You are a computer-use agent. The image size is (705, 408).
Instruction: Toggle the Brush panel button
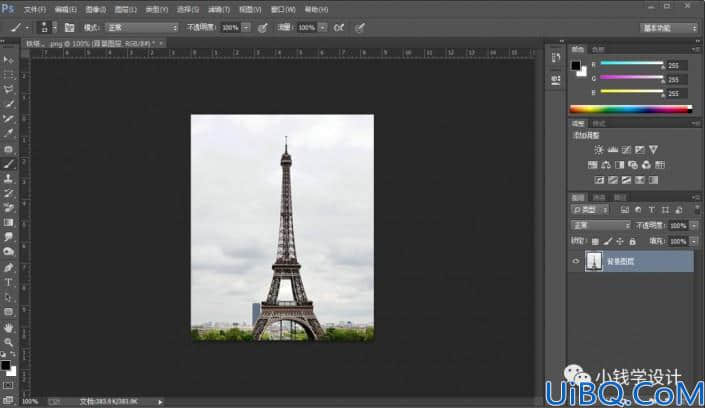click(69, 28)
